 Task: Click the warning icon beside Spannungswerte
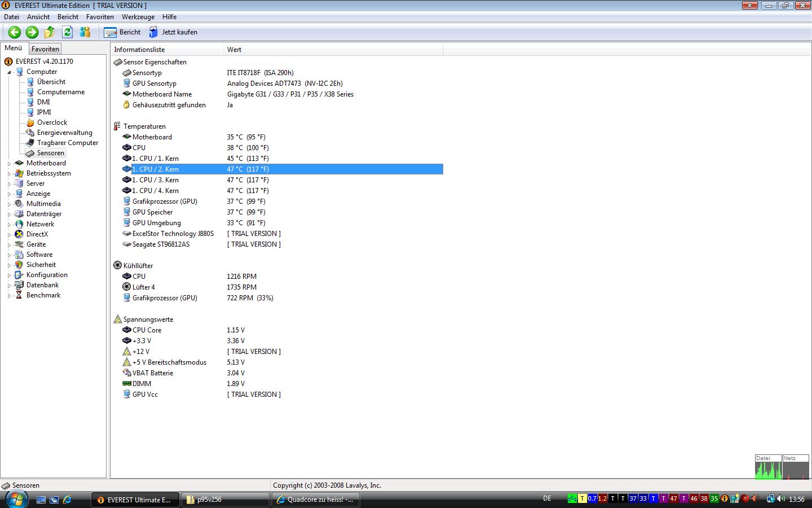pos(117,319)
